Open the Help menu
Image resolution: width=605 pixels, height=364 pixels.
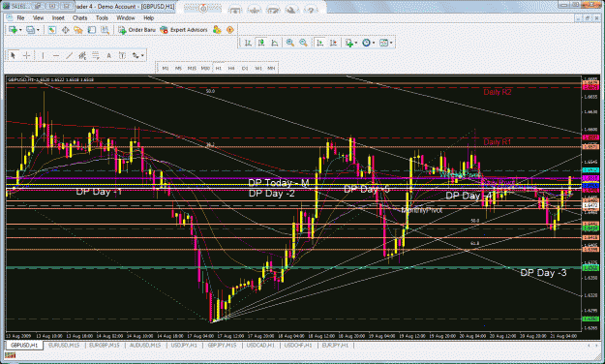coord(148,17)
